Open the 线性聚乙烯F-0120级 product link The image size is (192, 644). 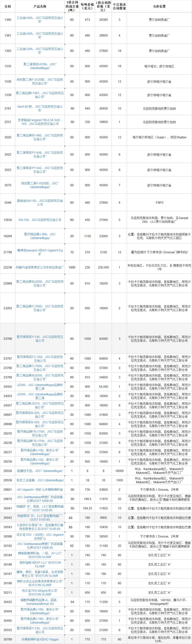(x=40, y=81)
